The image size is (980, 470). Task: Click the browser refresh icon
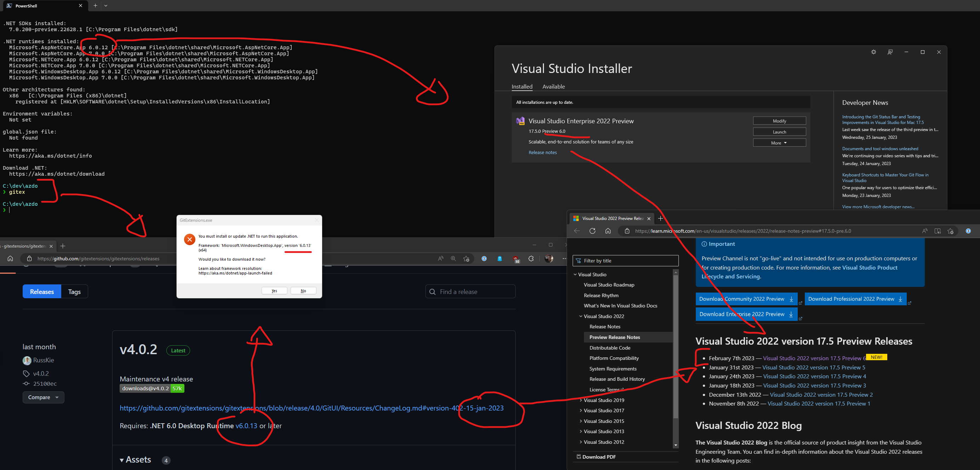[592, 231]
